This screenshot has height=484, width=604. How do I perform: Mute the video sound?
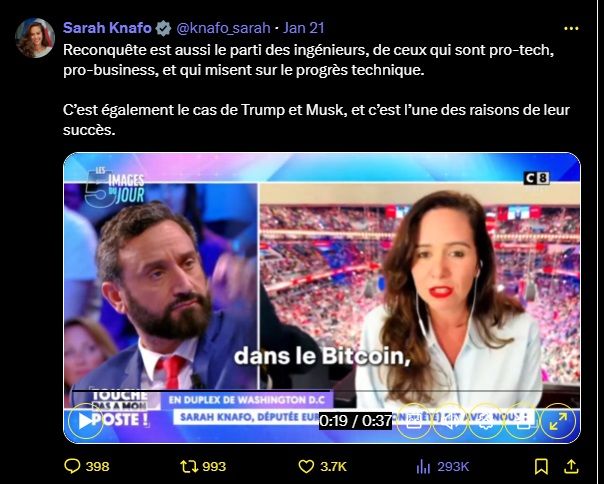coord(450,421)
